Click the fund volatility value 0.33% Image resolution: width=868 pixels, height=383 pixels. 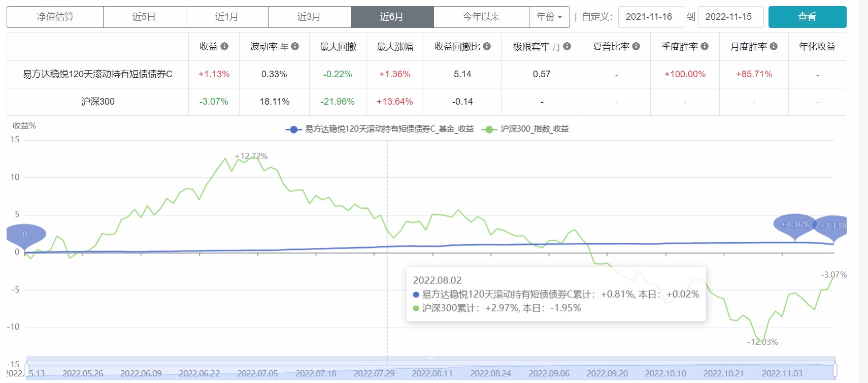point(274,74)
